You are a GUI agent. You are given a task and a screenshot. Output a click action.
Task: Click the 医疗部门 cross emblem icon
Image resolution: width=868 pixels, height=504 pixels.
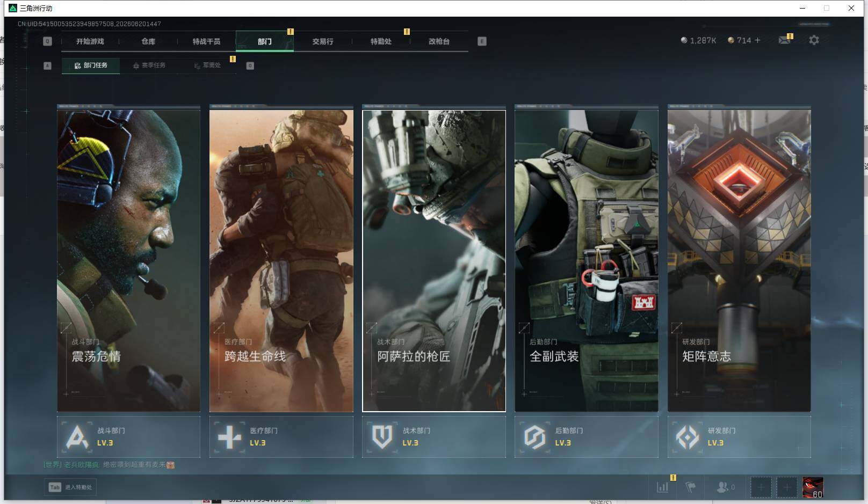229,437
